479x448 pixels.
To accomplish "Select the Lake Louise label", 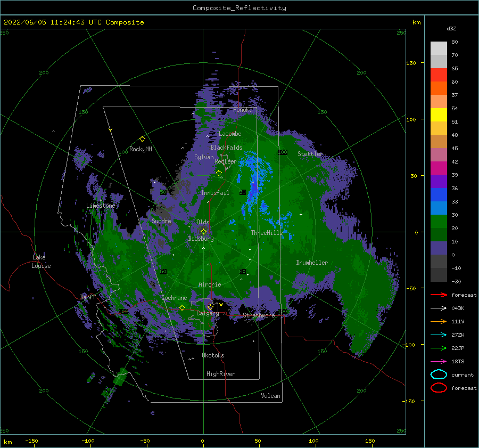I will click(x=41, y=262).
